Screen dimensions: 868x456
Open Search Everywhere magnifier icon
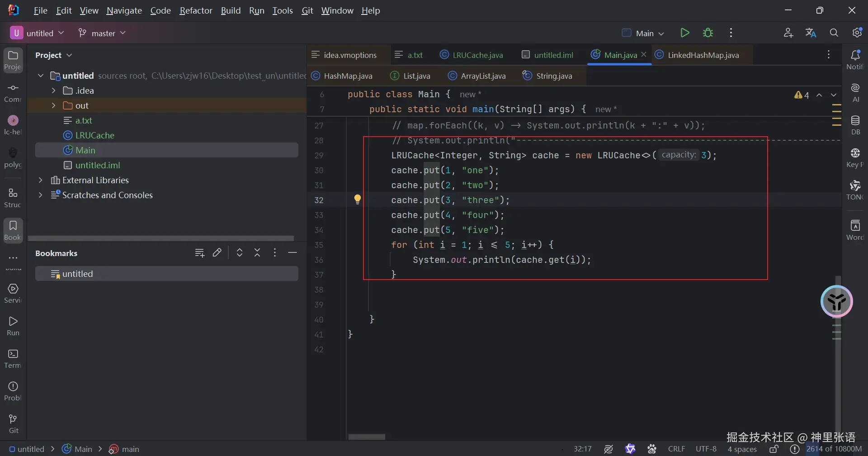click(x=834, y=33)
